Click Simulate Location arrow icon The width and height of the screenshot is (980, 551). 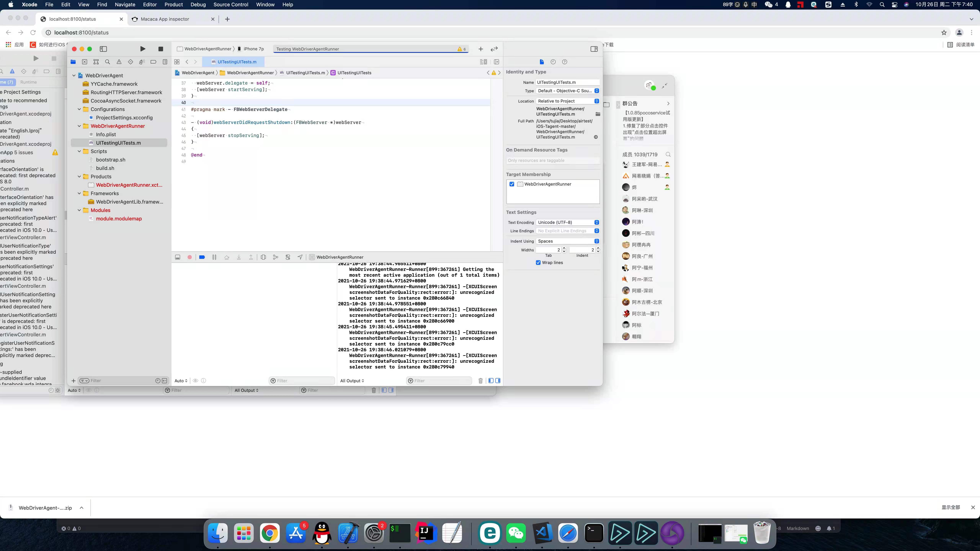(300, 257)
